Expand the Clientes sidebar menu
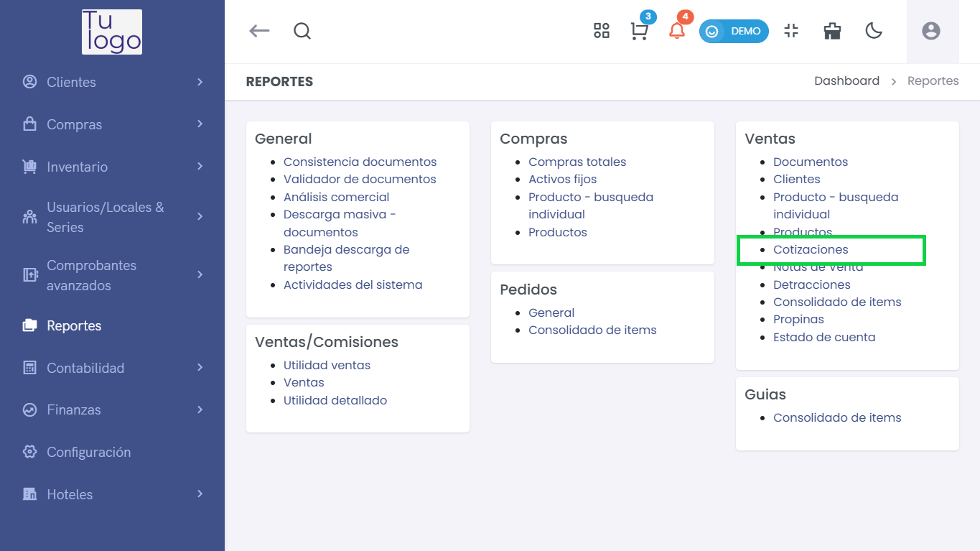The height and width of the screenshot is (551, 980). click(x=113, y=82)
